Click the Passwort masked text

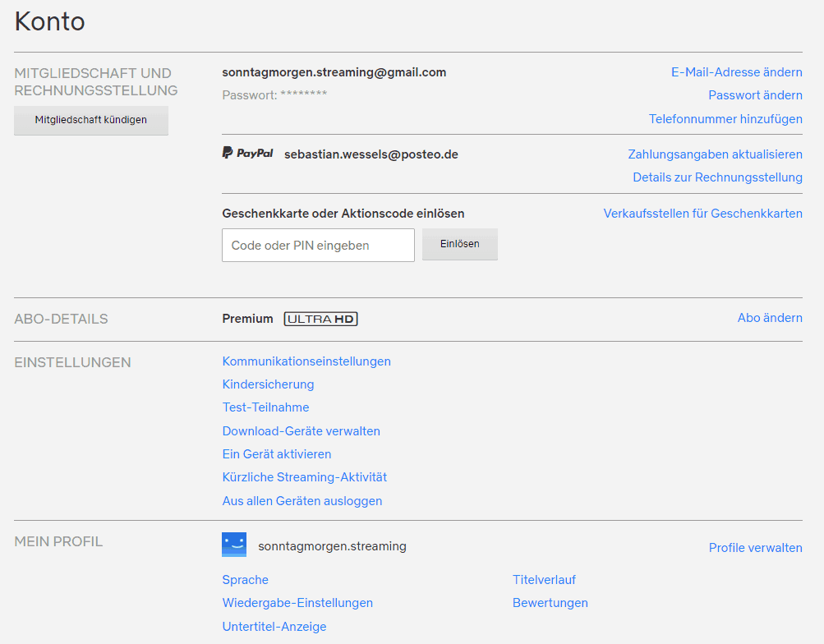point(274,95)
